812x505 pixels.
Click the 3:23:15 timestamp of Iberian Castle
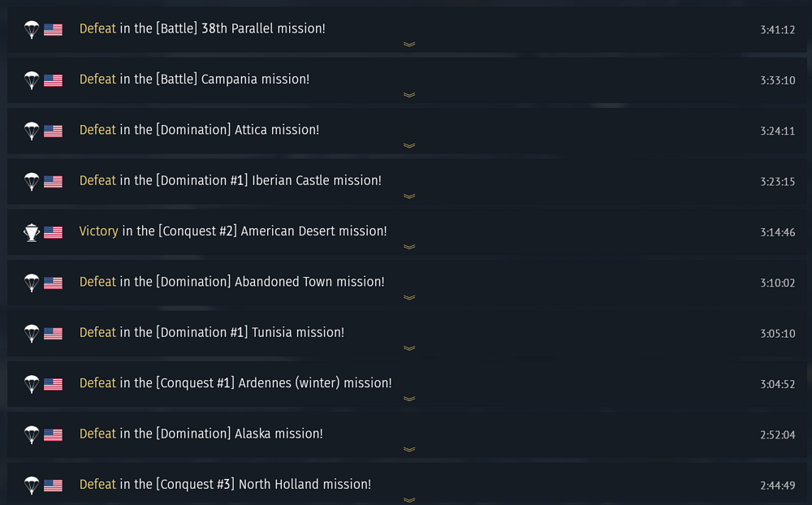[x=777, y=182]
